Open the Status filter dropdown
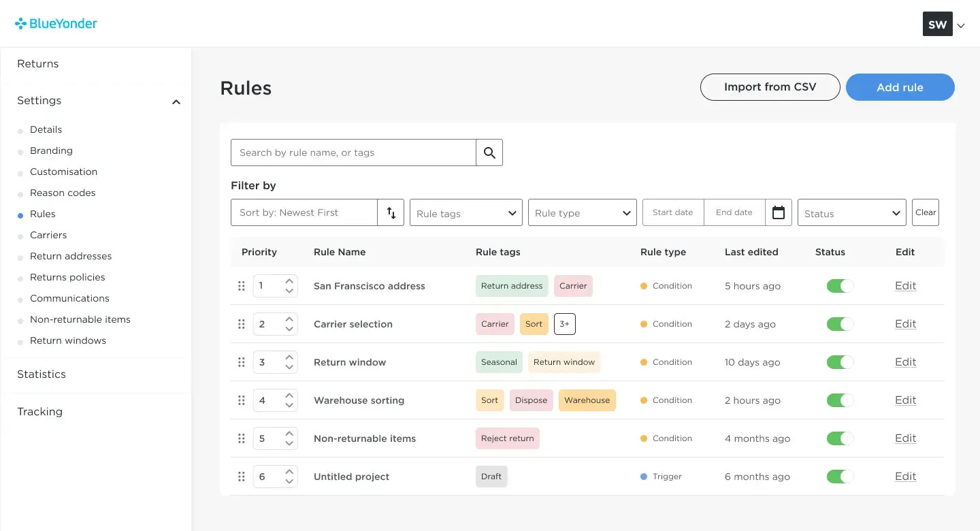Screen dimensions: 980x531 tap(852, 212)
